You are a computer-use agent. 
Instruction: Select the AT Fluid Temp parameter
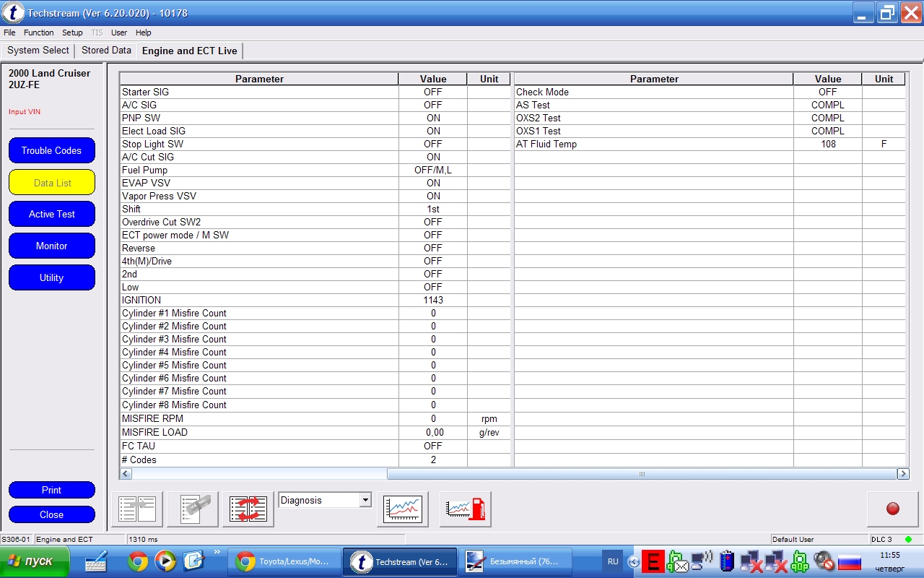[710, 144]
